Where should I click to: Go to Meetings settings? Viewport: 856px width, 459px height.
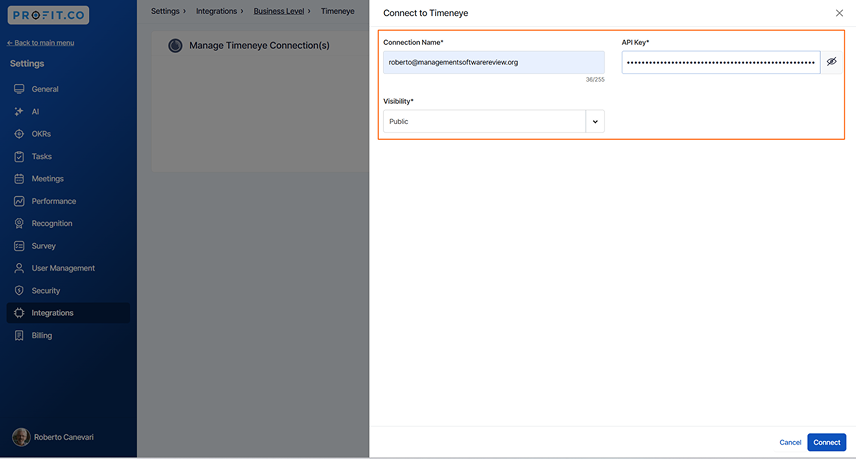[68, 178]
